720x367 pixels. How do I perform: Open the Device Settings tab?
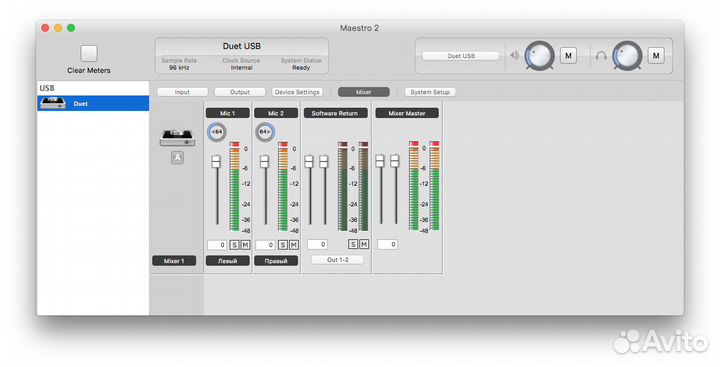[x=297, y=92]
